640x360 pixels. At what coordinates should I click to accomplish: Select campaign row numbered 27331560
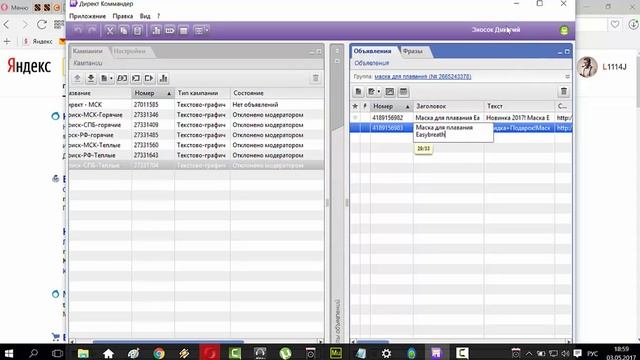tap(196, 145)
